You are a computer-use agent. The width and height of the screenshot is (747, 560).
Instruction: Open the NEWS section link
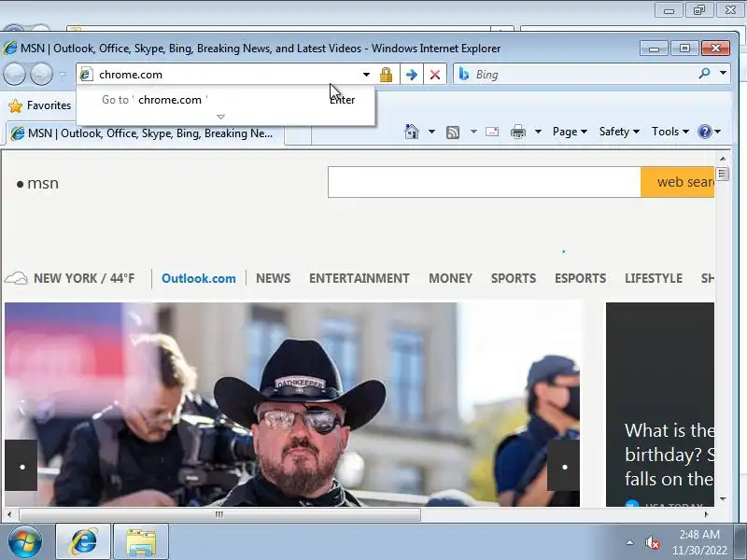pyautogui.click(x=273, y=278)
